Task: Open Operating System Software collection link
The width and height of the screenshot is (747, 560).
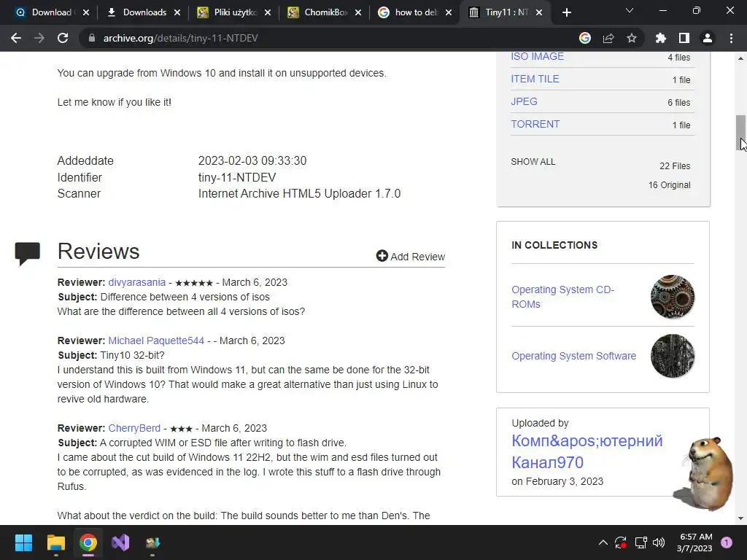Action: pyautogui.click(x=573, y=356)
